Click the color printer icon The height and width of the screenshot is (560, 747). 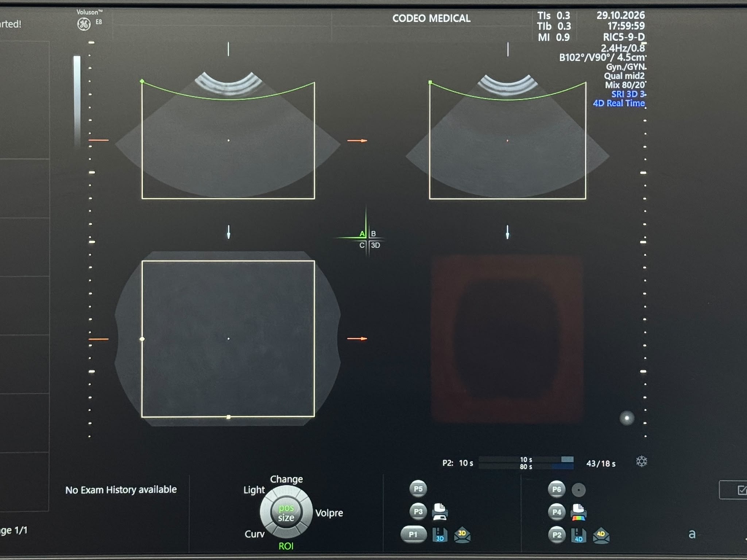[579, 512]
